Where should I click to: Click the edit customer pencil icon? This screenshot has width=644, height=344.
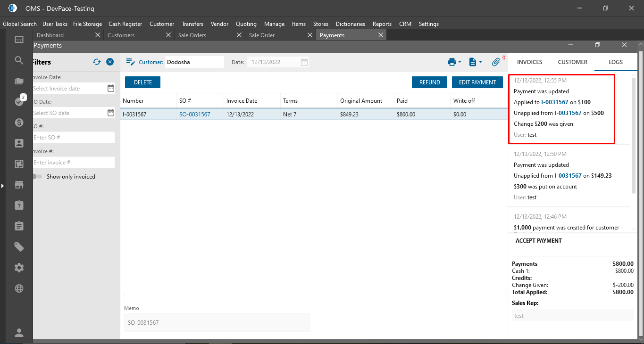coord(131,62)
